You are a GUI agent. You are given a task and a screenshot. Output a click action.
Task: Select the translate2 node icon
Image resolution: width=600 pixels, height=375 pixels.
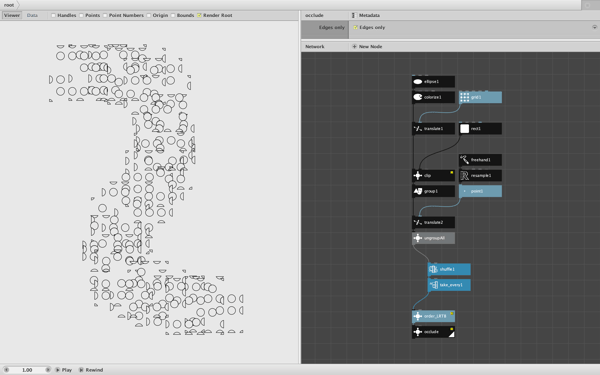click(417, 222)
